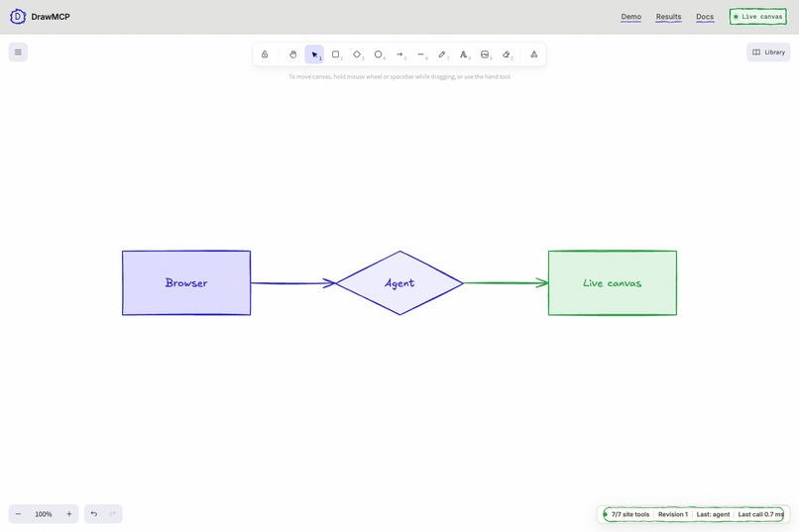799x532 pixels.
Task: Toggle the keep-tool-active lock icon
Action: point(265,54)
